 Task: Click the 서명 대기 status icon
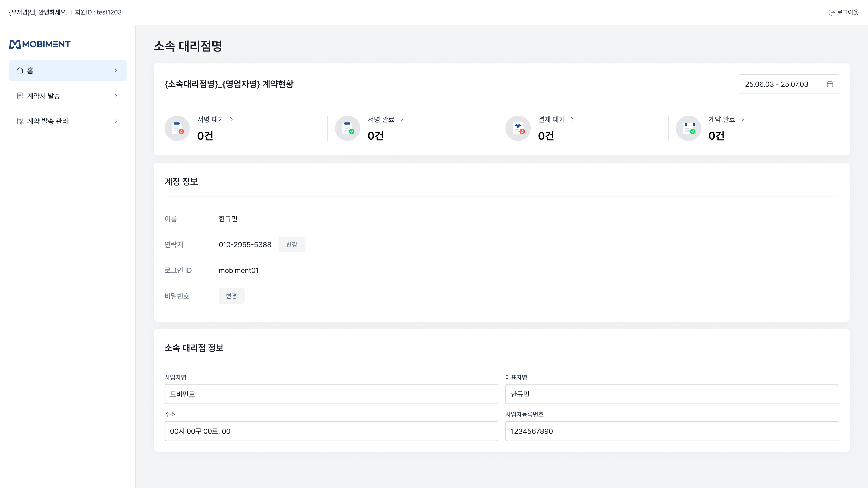coord(177,128)
